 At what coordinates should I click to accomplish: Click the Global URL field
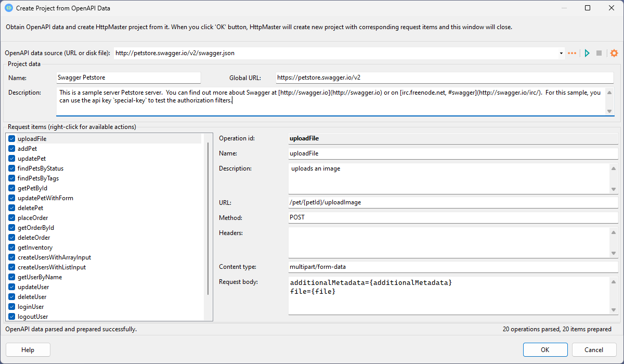point(445,77)
